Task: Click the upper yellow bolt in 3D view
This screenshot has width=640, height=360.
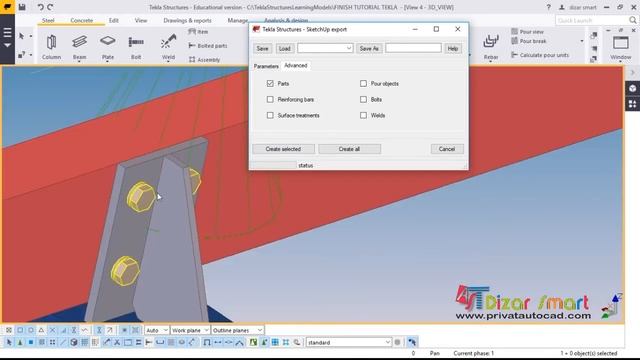Action: click(x=140, y=197)
